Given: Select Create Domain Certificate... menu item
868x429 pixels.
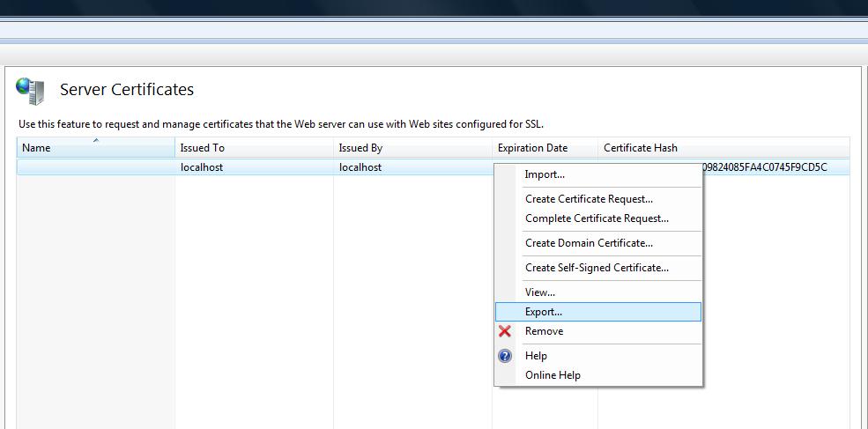Looking at the screenshot, I should [x=589, y=243].
